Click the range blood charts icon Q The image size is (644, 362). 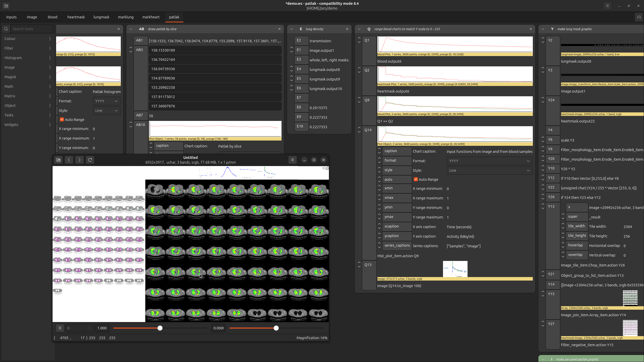pos(369,29)
